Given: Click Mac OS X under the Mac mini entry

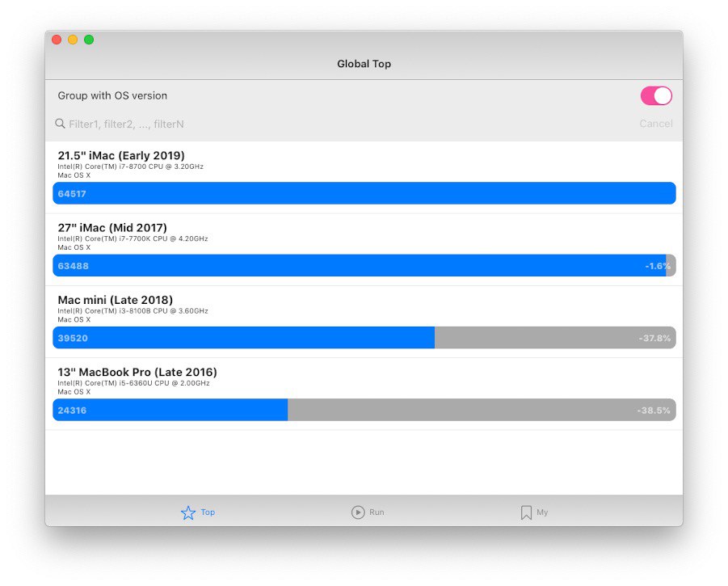Looking at the screenshot, I should click(x=74, y=319).
